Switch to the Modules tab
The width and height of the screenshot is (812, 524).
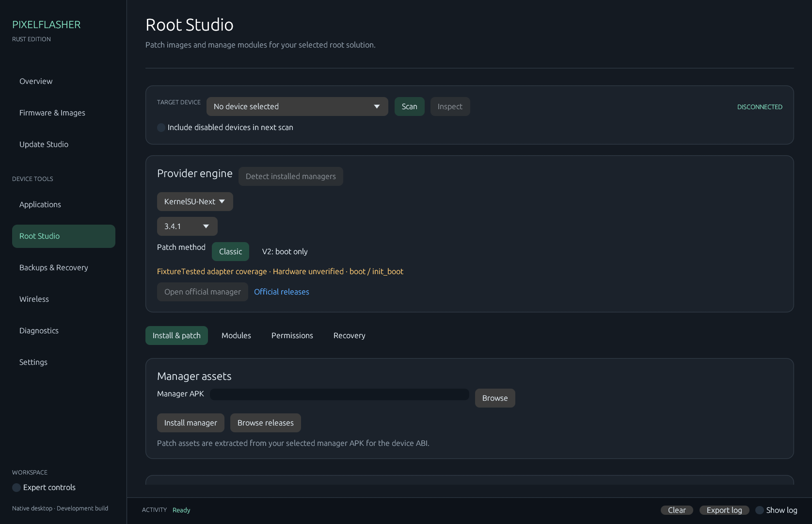tap(236, 336)
